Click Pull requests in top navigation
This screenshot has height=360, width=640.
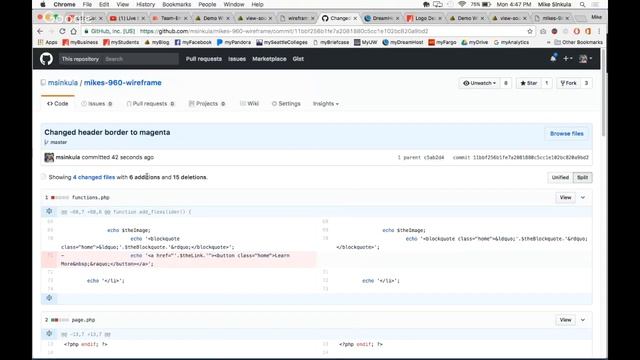click(x=204, y=59)
